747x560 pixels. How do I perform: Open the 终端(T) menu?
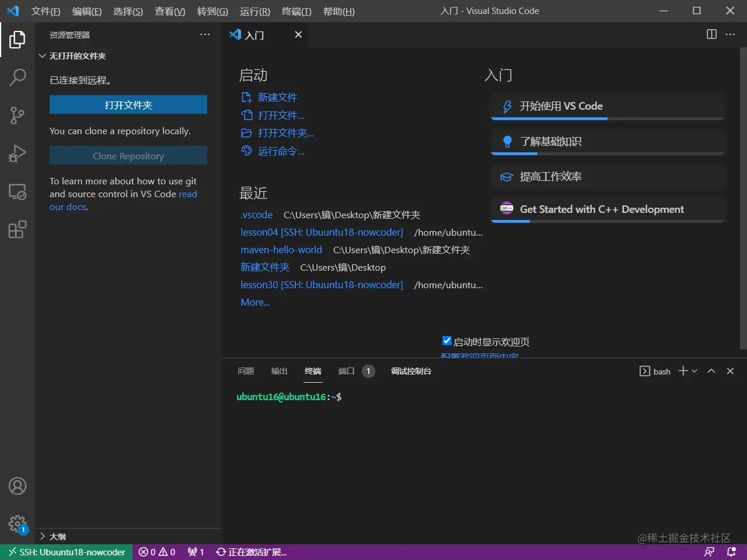[x=296, y=11]
